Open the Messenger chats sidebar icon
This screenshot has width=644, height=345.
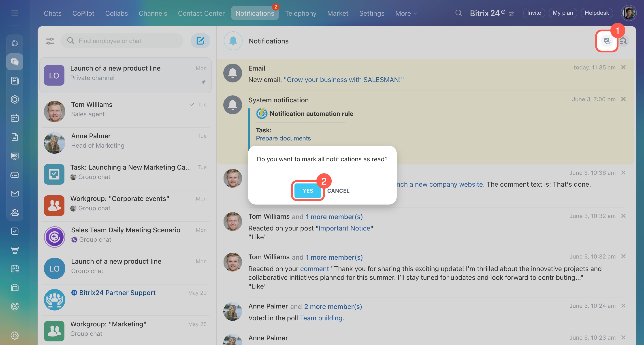tap(15, 62)
